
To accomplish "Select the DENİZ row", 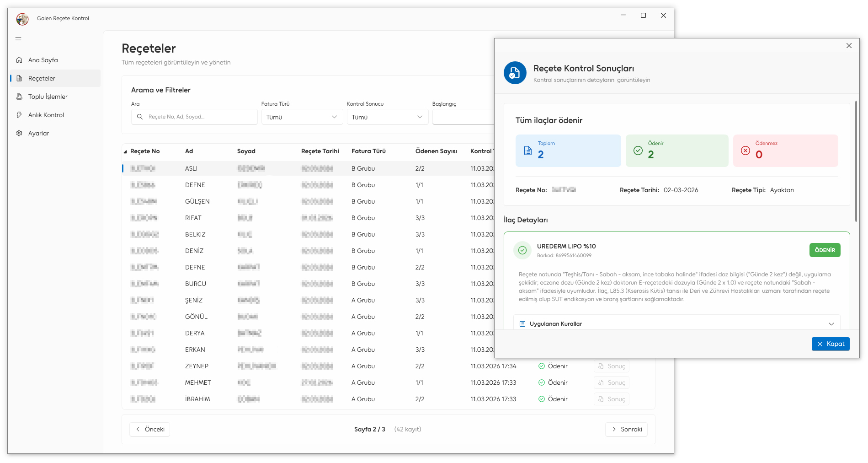I will (x=309, y=251).
